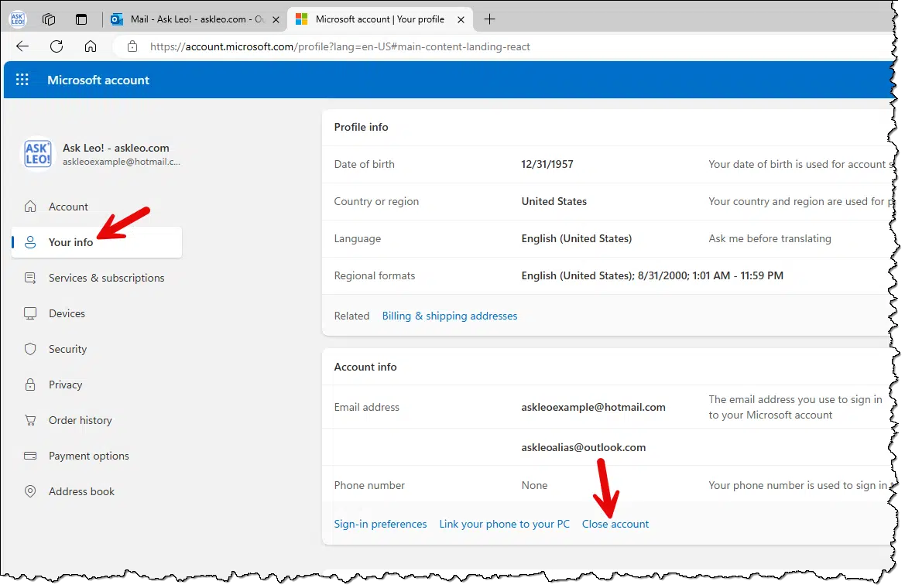Screen dimensions: 905x588
Task: Click the Account info section heading
Action: [x=365, y=367]
